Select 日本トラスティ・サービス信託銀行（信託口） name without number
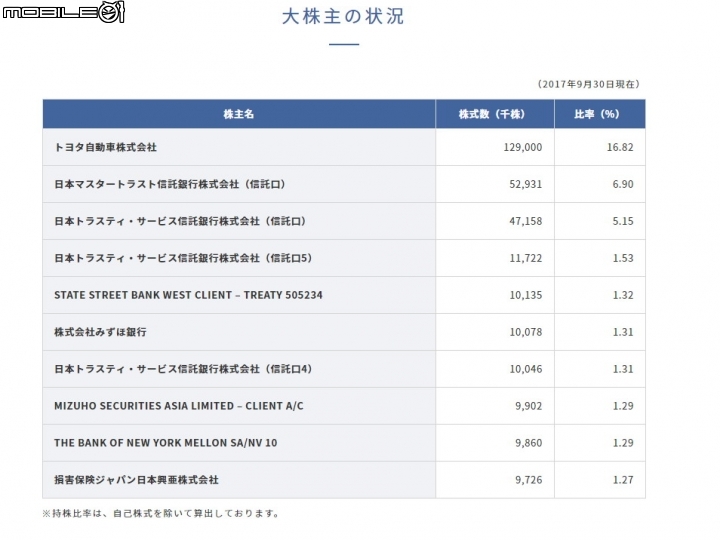720x540 pixels. click(x=180, y=221)
